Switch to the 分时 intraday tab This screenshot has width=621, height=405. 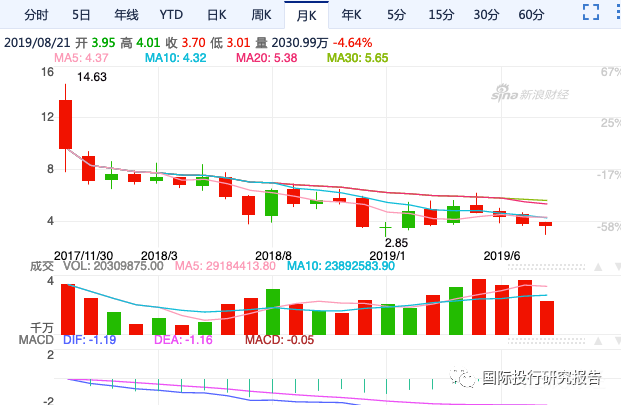click(35, 14)
